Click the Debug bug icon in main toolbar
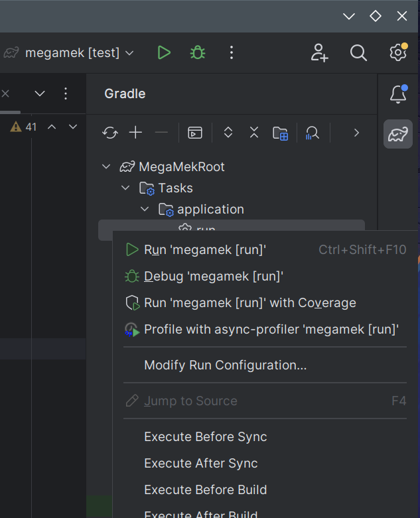The width and height of the screenshot is (420, 518). [197, 52]
